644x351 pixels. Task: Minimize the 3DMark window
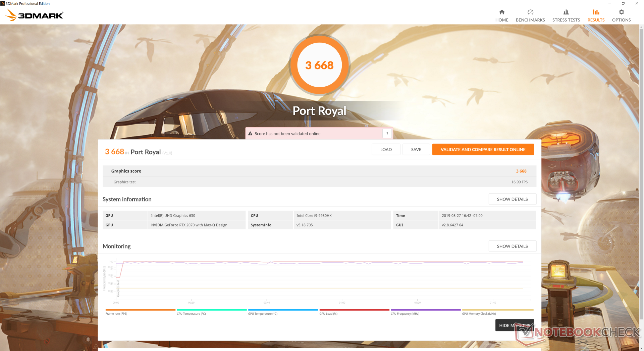(610, 3)
